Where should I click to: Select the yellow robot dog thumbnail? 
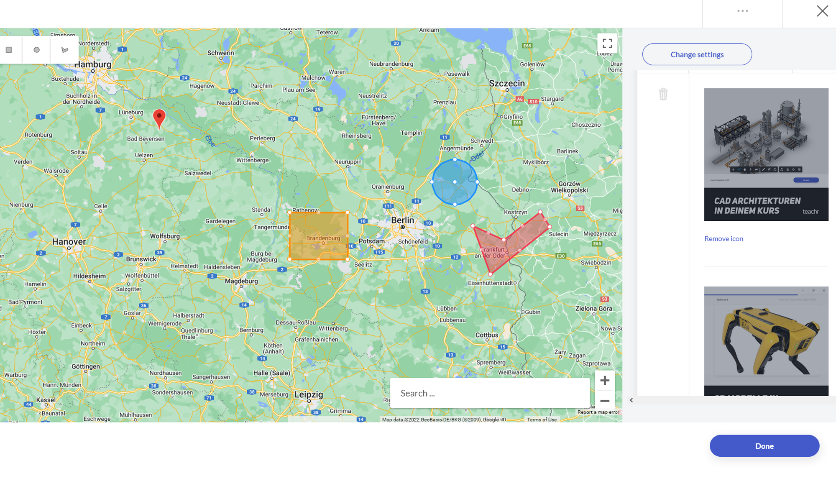click(766, 340)
